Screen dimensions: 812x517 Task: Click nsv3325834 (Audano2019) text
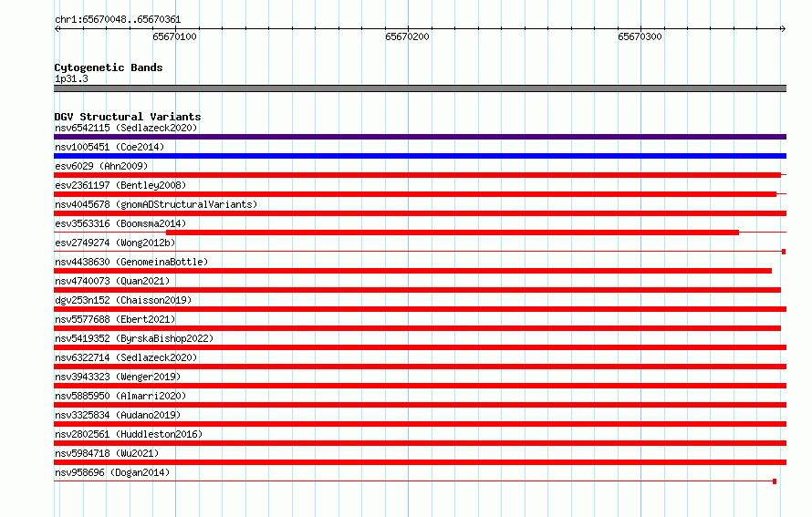(x=118, y=415)
